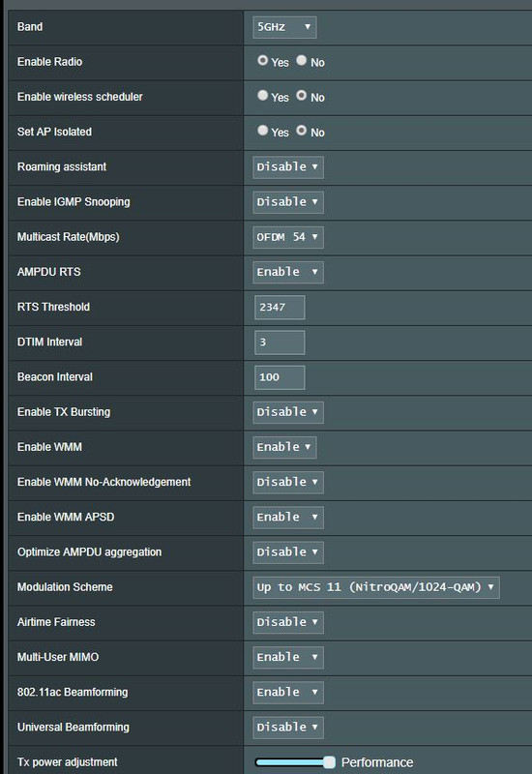Open the Enable WMM APSD dropdown
532x774 pixels.
[x=288, y=518]
